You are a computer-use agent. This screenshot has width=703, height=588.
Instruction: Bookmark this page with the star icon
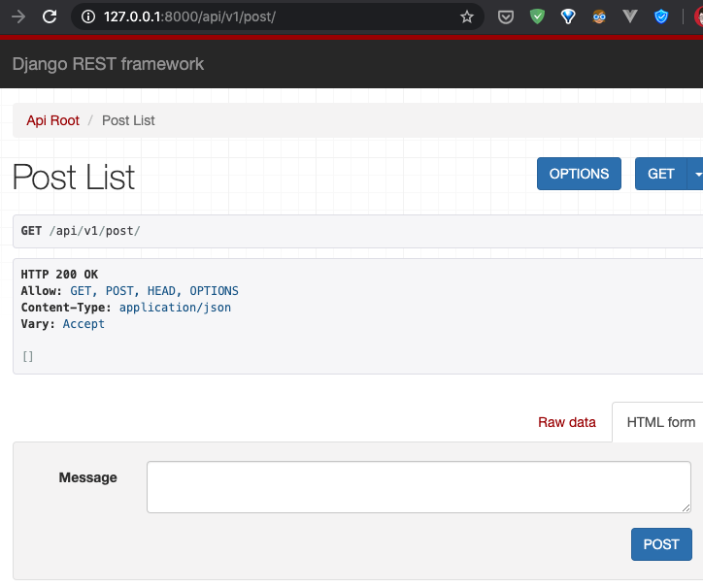click(467, 17)
